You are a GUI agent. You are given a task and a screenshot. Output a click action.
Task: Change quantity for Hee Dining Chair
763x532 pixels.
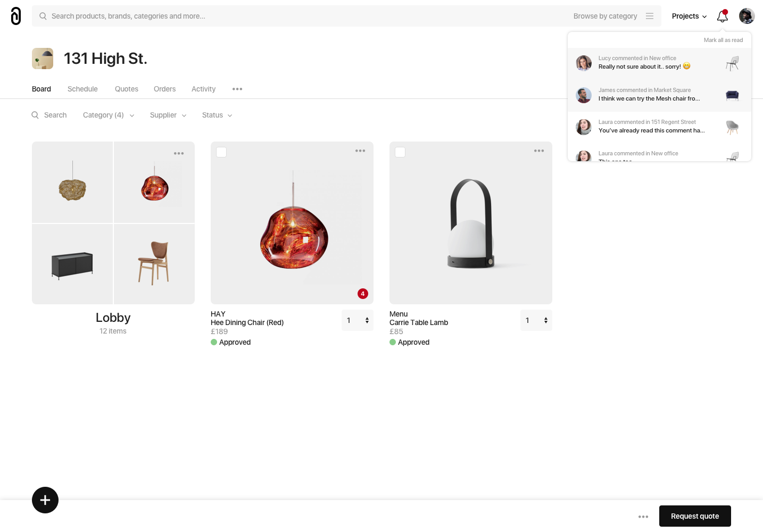(x=358, y=320)
